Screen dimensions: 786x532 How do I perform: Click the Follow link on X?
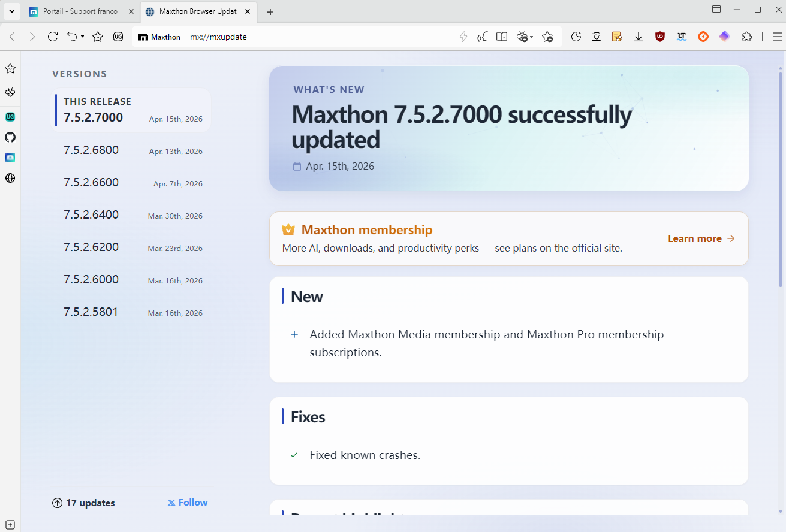point(188,503)
